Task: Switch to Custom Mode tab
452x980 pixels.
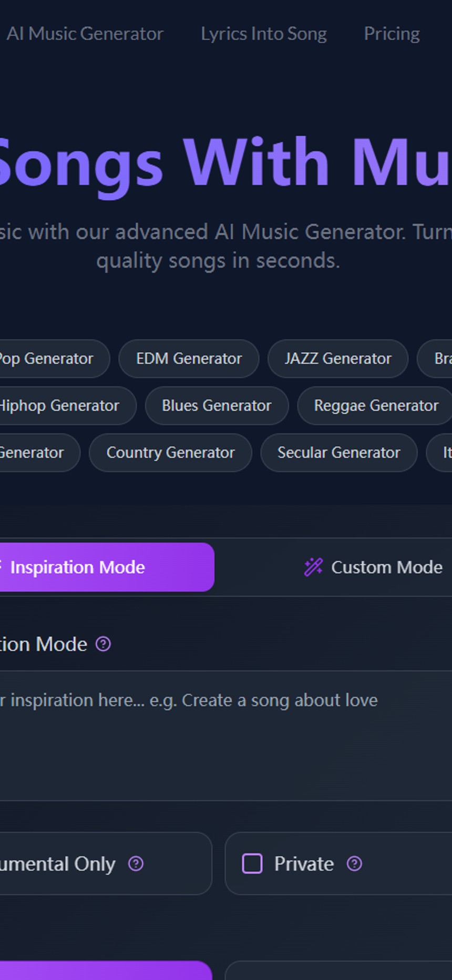Action: (373, 567)
